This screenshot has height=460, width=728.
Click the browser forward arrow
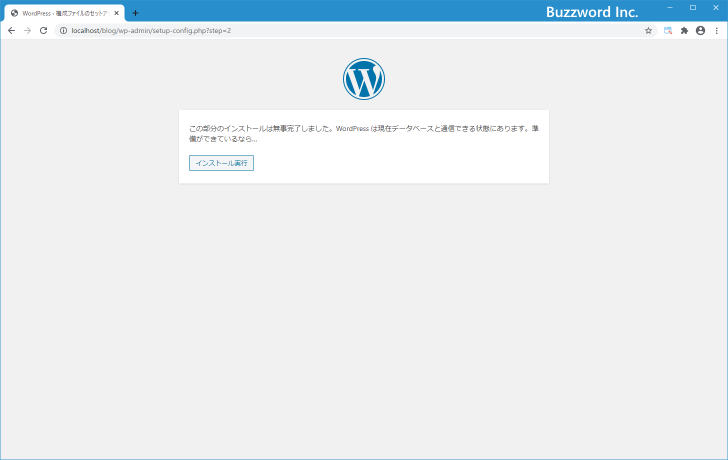point(27,31)
